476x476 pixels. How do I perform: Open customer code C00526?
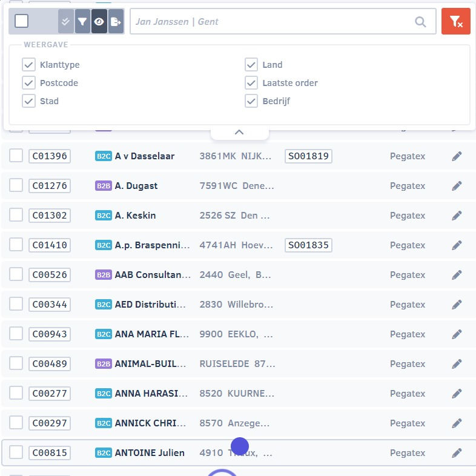pyautogui.click(x=50, y=275)
